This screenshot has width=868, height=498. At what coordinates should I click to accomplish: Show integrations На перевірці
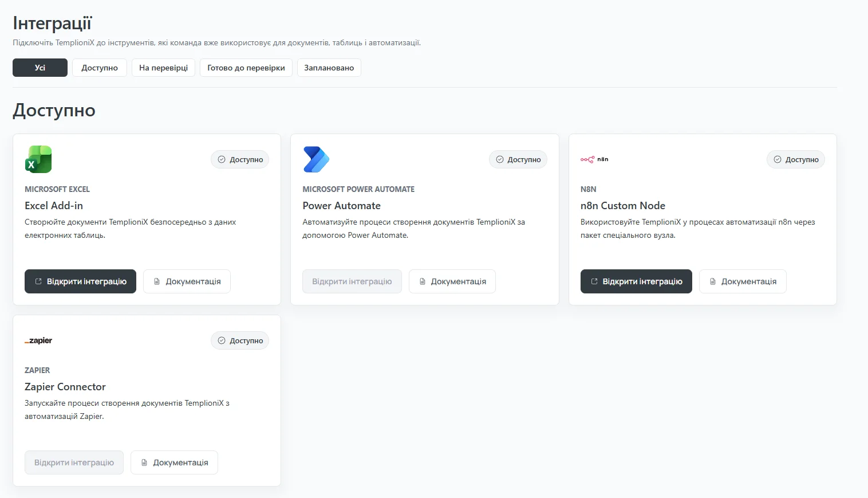(x=164, y=68)
